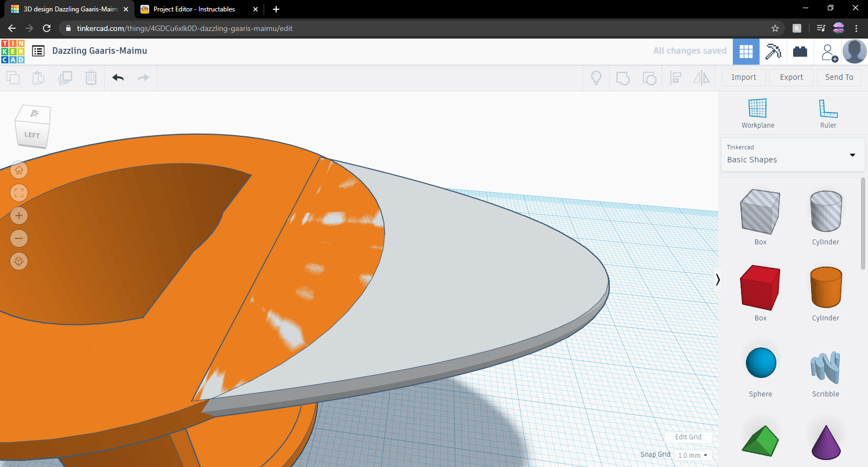
Task: Pick the purple Cone shape
Action: pos(826,442)
